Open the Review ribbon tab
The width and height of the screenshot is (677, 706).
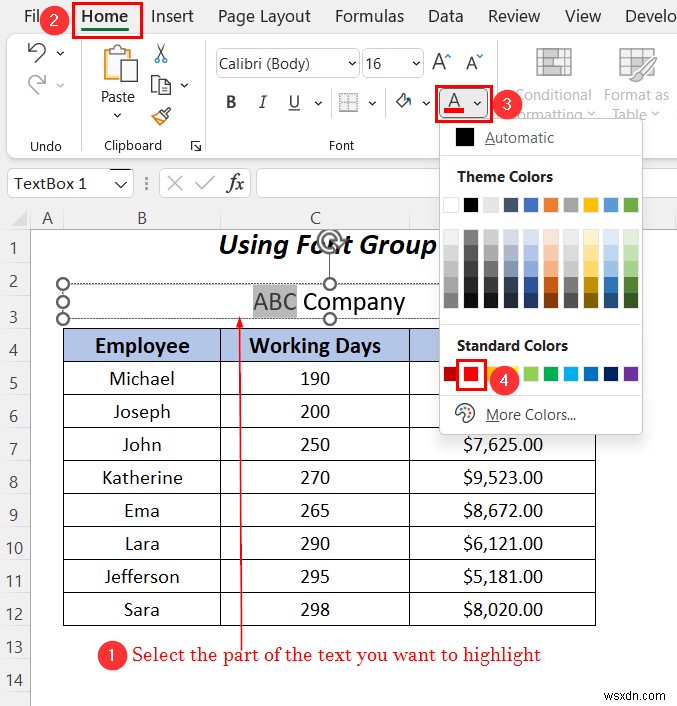tap(514, 17)
